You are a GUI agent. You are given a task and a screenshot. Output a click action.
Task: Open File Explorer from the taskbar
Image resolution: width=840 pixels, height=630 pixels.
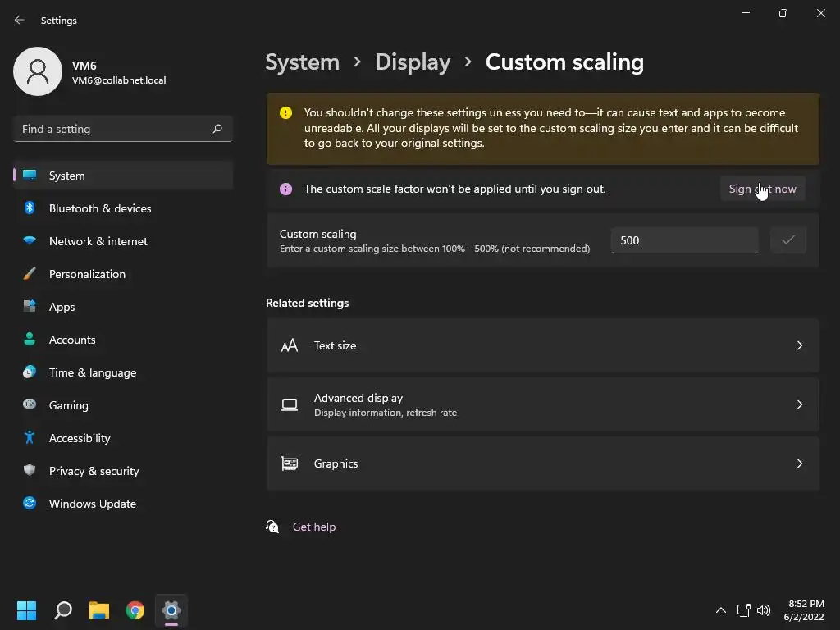point(99,610)
